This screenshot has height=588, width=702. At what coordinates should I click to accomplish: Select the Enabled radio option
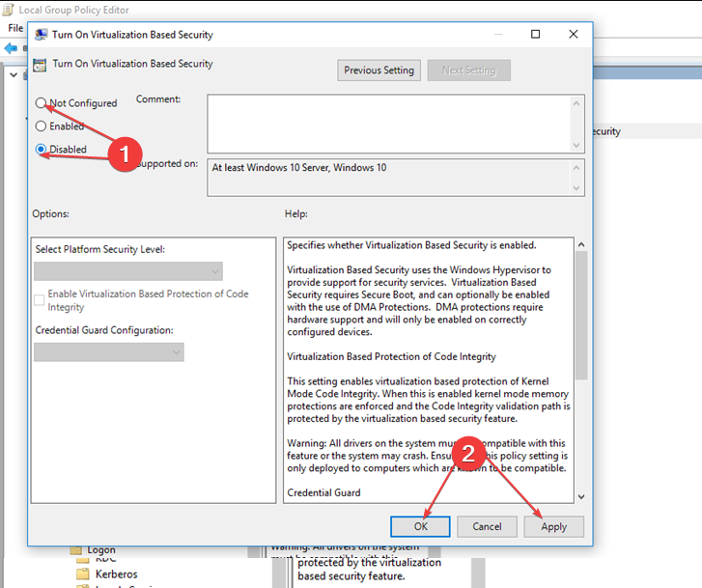coord(41,126)
